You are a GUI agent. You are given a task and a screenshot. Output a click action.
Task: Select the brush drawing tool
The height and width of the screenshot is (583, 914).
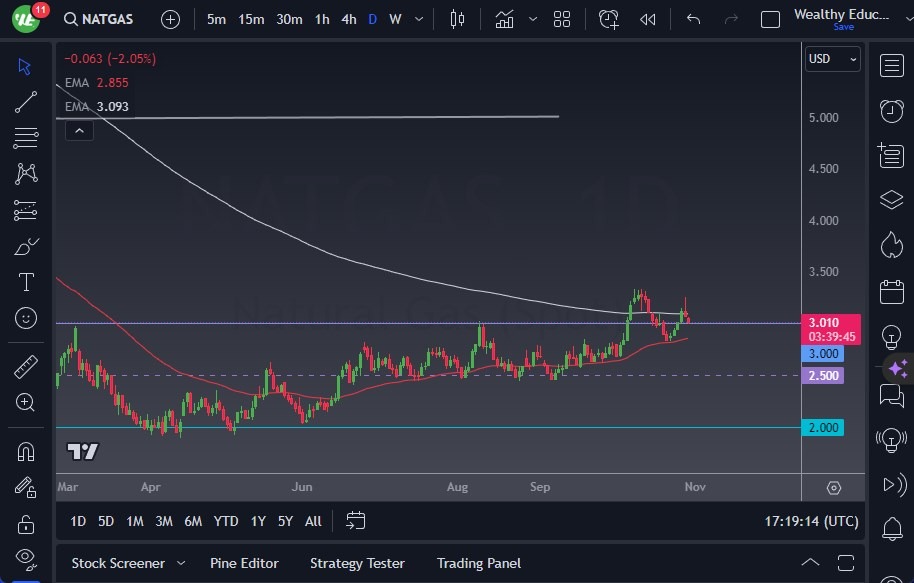(26, 246)
